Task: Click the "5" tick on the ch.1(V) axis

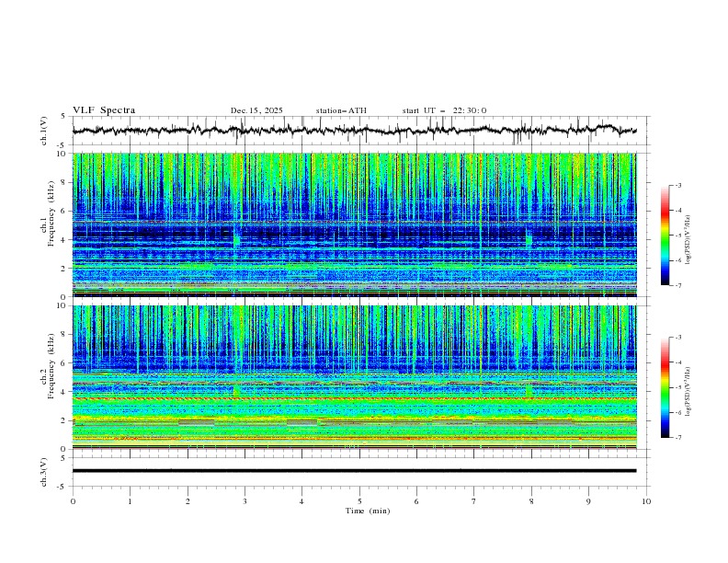Action: (63, 117)
